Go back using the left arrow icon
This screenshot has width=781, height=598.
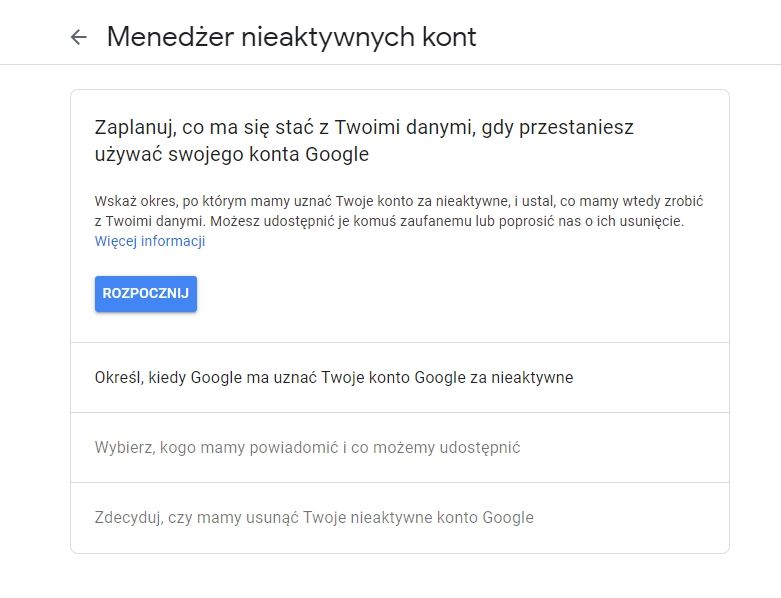[x=79, y=38]
